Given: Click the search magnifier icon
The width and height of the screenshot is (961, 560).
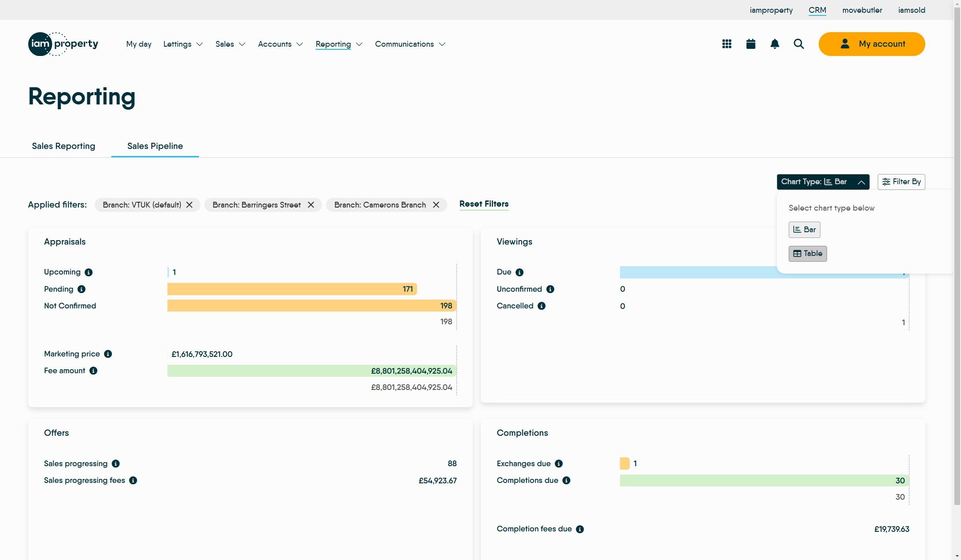Looking at the screenshot, I should click(x=798, y=44).
